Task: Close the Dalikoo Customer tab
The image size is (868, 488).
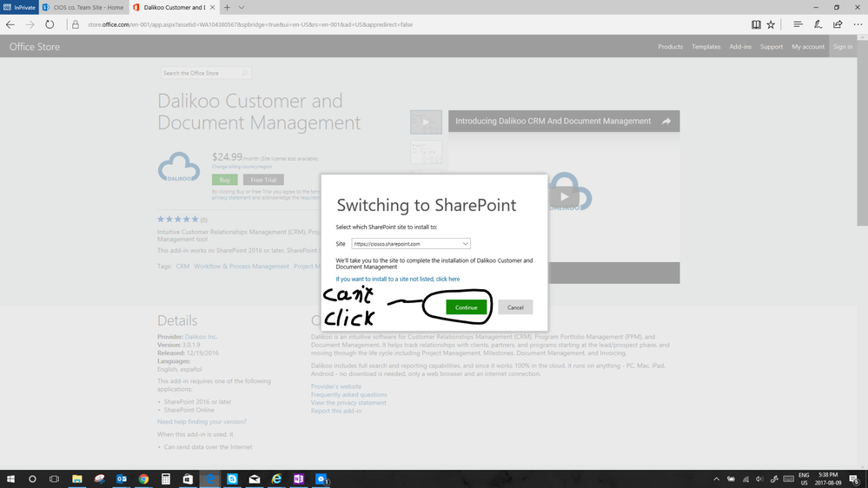Action: pos(212,7)
